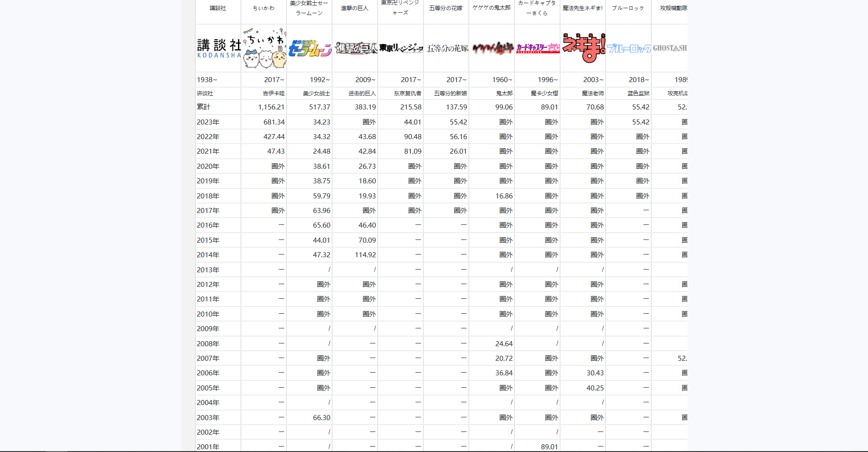868x452 pixels.
Task: Click the 2001年 row label
Action: click(x=208, y=447)
